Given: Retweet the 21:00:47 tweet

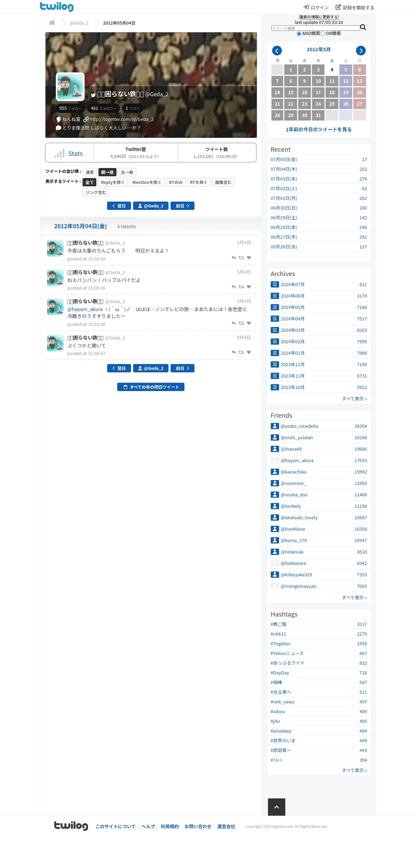Looking at the screenshot, I should (241, 352).
